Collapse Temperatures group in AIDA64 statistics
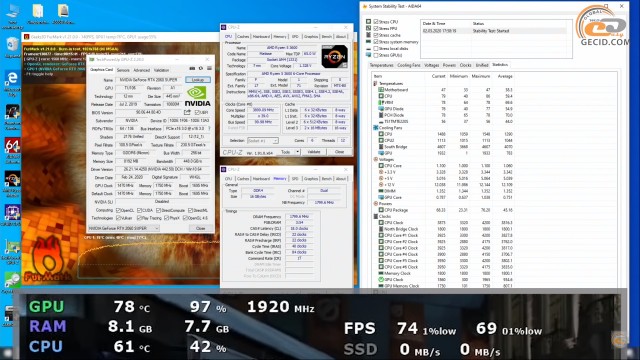Screen dimensions: 640x360 [375, 83]
